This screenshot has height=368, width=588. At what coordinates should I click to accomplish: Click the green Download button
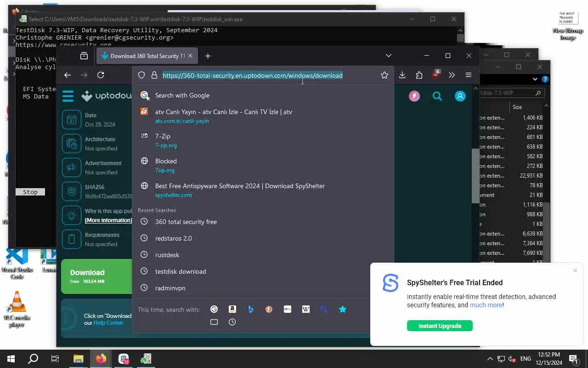tap(96, 276)
